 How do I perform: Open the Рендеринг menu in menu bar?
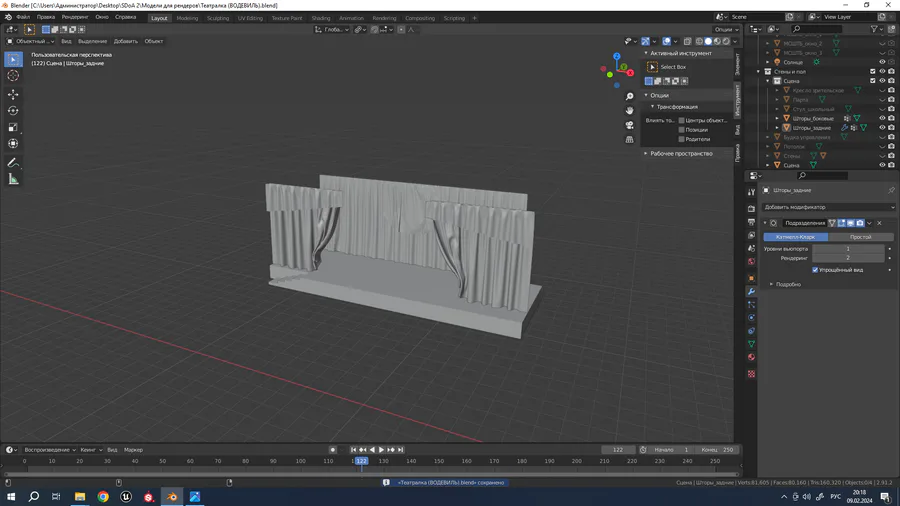click(x=74, y=17)
